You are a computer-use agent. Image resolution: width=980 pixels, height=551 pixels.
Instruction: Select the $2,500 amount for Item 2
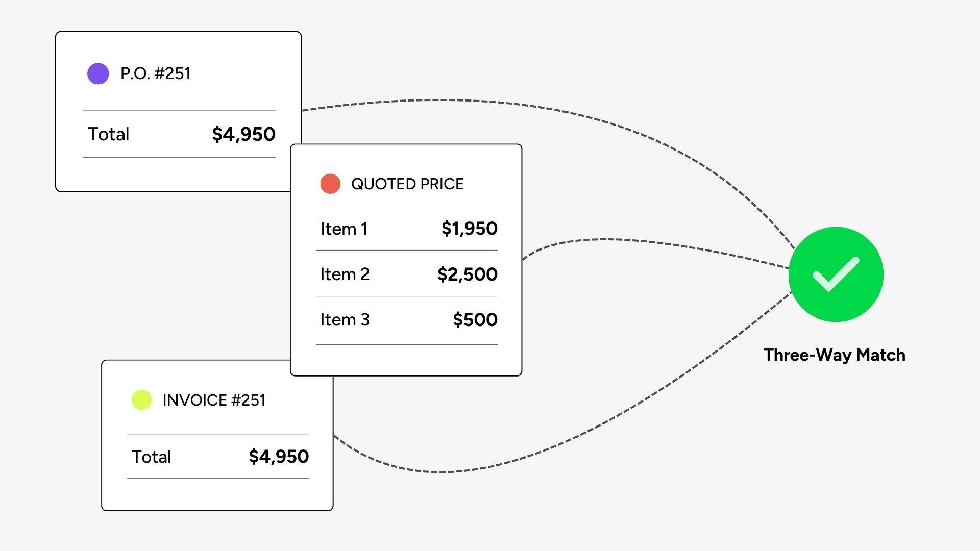click(x=467, y=274)
